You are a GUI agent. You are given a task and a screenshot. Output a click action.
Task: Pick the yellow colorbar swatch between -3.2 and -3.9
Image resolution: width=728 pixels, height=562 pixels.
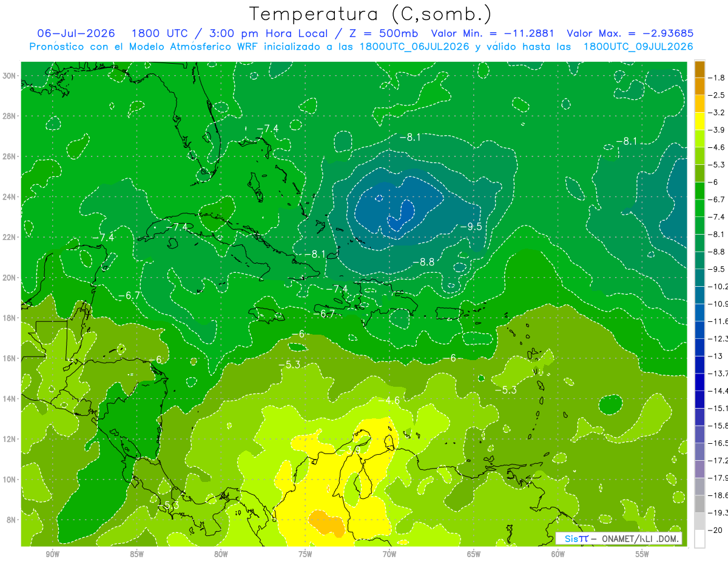tap(699, 121)
